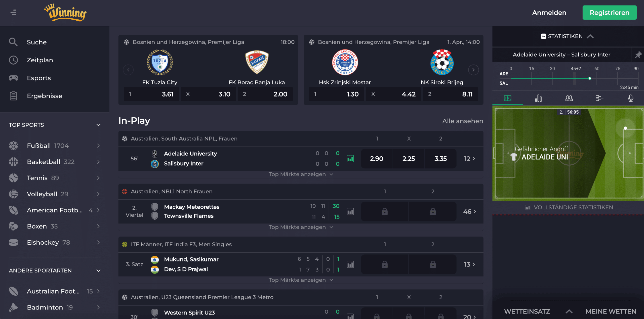Select Badminton shuttlecock icon
The image size is (644, 319).
tap(13, 307)
